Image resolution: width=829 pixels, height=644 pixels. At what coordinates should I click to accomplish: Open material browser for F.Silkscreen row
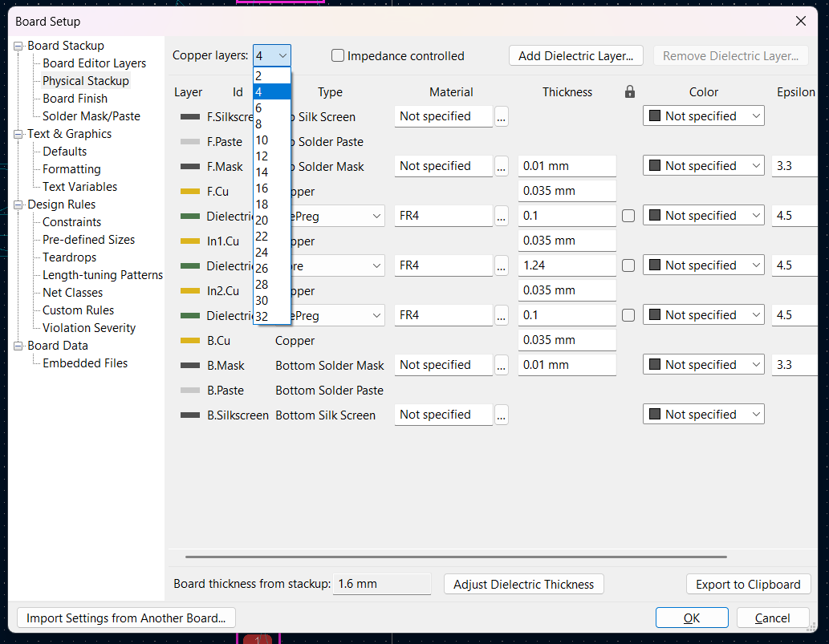point(502,116)
